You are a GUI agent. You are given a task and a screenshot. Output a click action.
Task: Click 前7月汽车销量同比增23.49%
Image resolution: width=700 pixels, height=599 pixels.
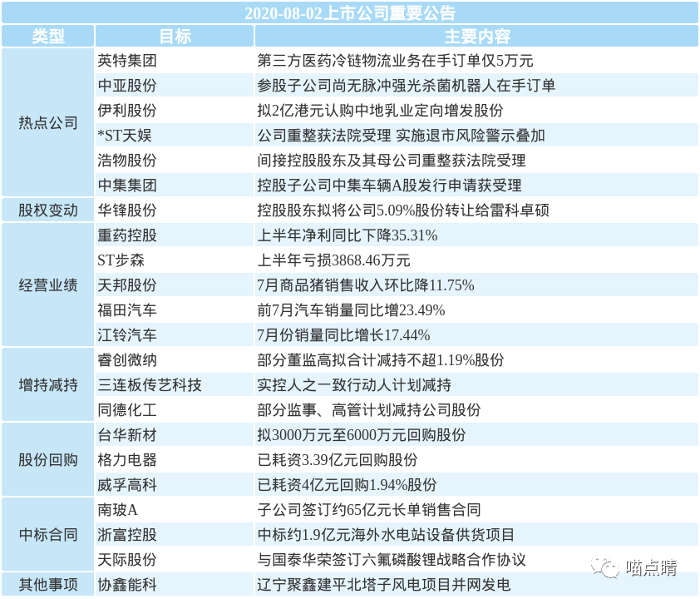pos(351,310)
